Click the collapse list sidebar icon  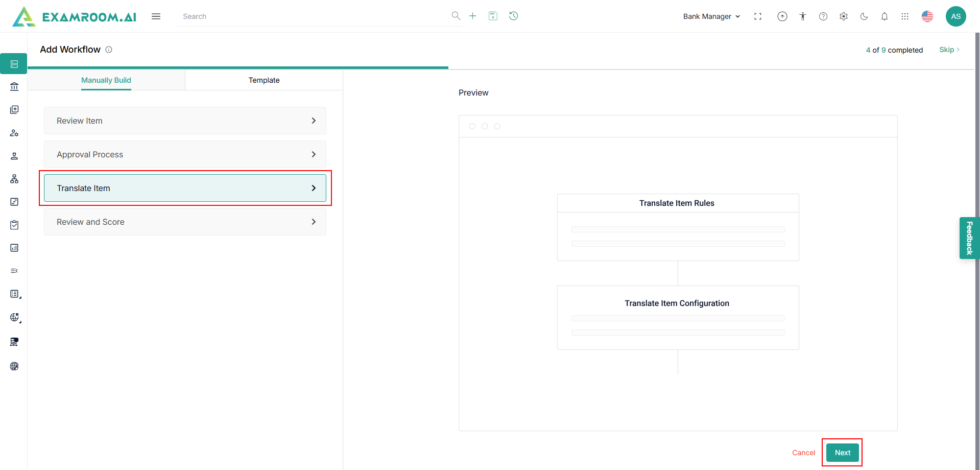[14, 271]
